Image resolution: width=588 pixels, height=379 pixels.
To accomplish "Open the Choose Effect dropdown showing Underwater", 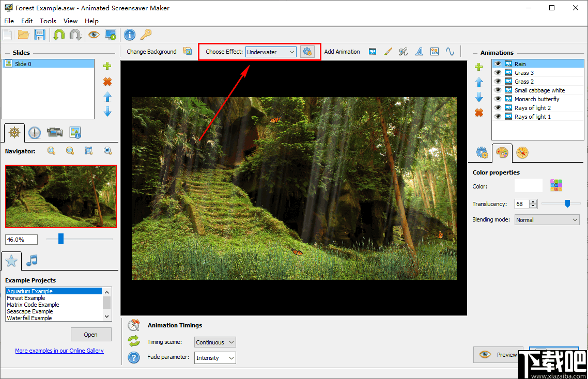I will point(271,52).
